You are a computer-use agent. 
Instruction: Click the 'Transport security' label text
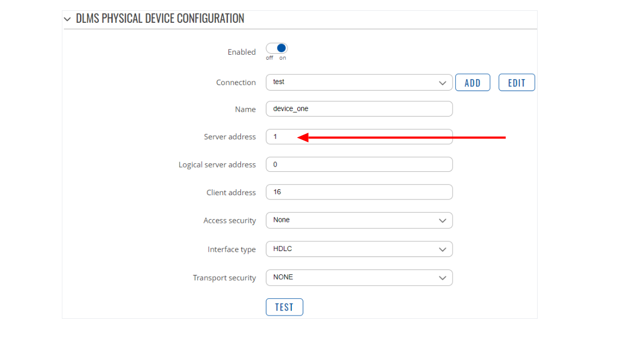click(224, 278)
